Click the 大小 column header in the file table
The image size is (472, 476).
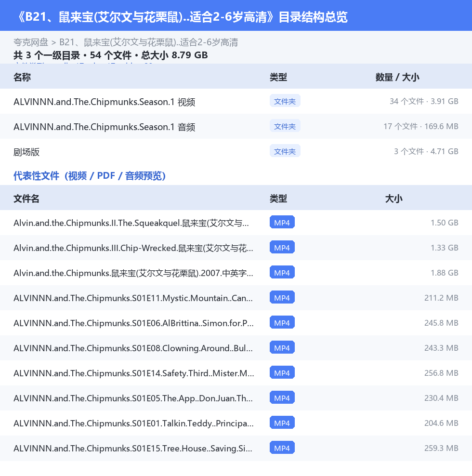(393, 198)
